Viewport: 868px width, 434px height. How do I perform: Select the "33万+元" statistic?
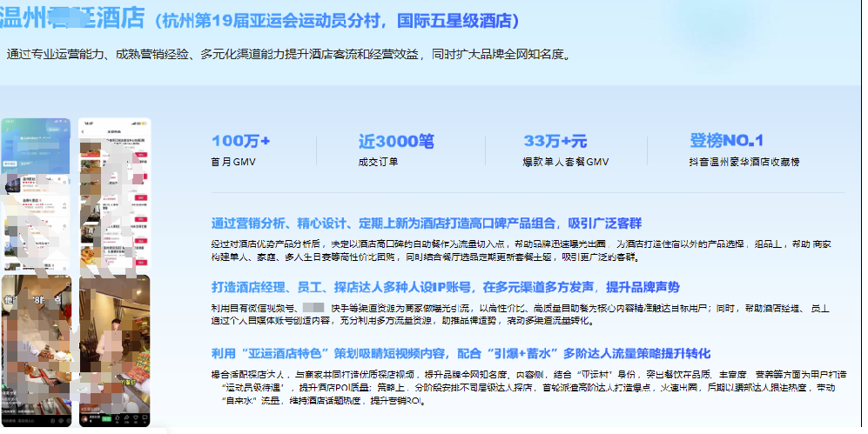point(555,141)
